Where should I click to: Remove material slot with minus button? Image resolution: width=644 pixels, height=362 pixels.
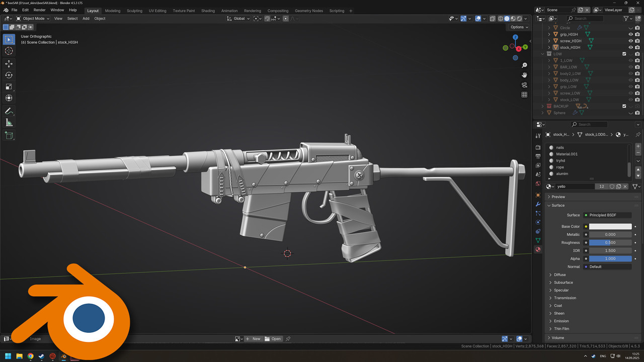click(638, 153)
